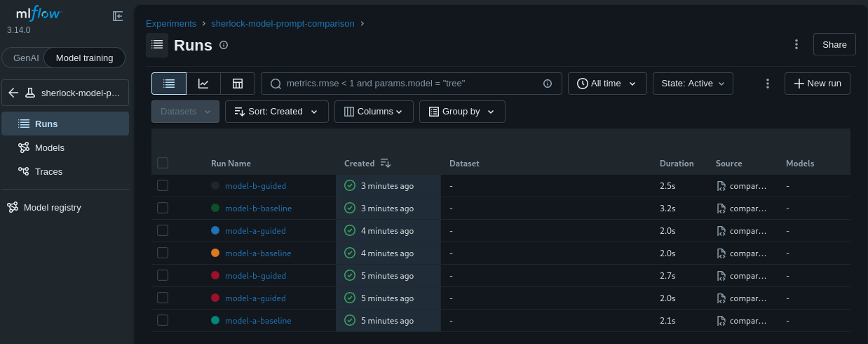
Task: Click the finished status icon for model-a-guided at 5 minutes
Action: pyautogui.click(x=350, y=298)
